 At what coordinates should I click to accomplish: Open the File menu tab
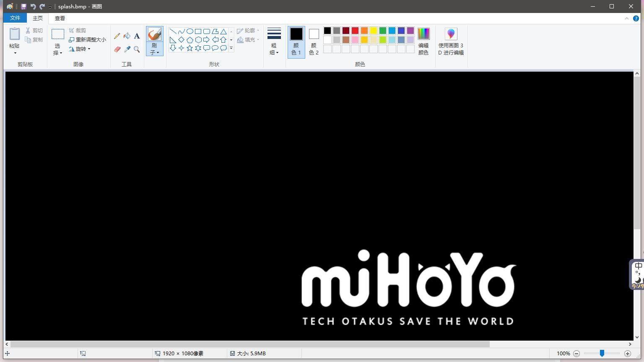pyautogui.click(x=15, y=18)
